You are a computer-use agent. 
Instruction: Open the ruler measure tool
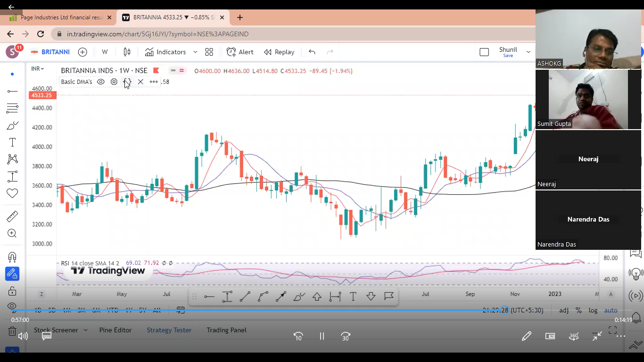(x=12, y=216)
